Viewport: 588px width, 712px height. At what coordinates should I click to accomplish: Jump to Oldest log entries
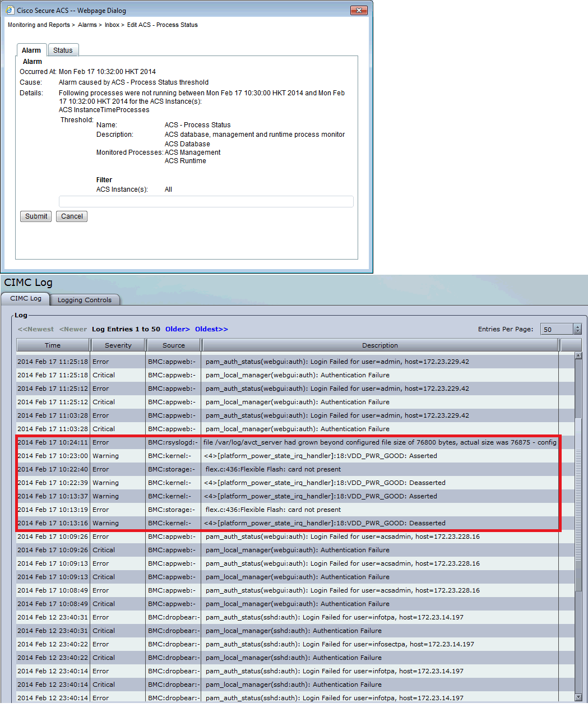pyautogui.click(x=211, y=329)
